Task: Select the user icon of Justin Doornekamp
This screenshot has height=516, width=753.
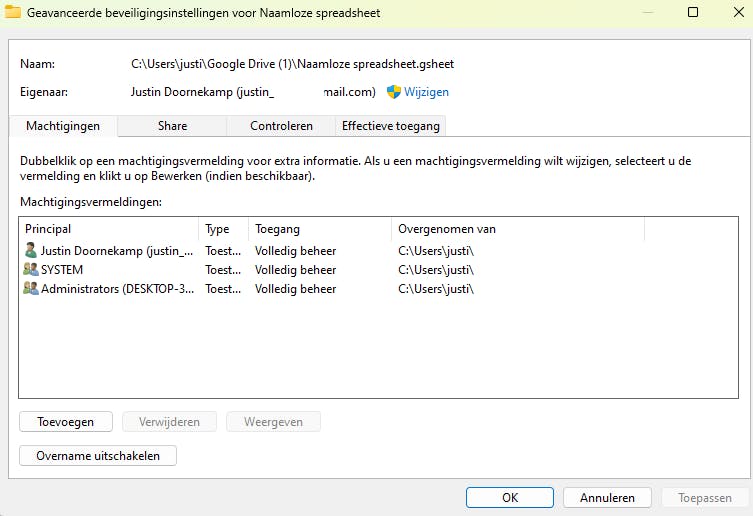Action: 31,250
